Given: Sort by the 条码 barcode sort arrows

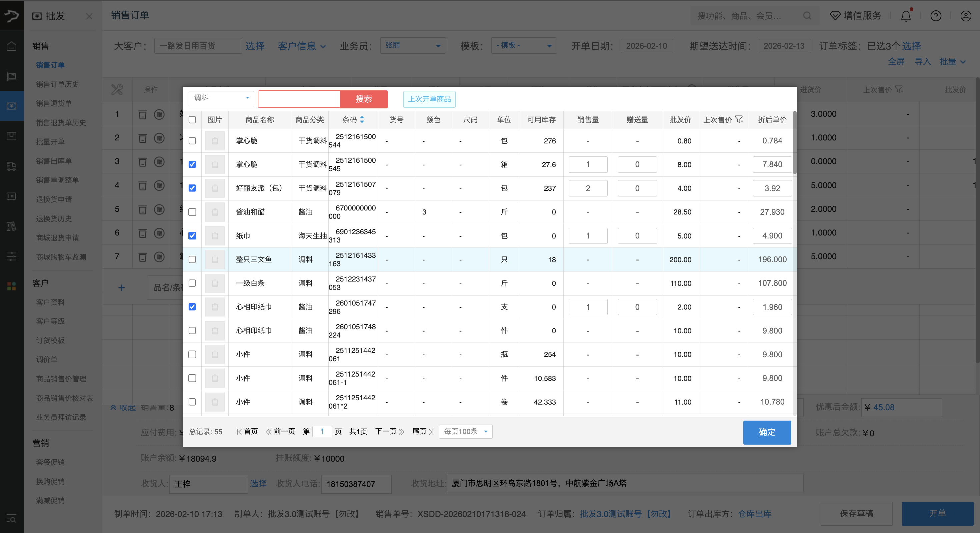Looking at the screenshot, I should 362,119.
